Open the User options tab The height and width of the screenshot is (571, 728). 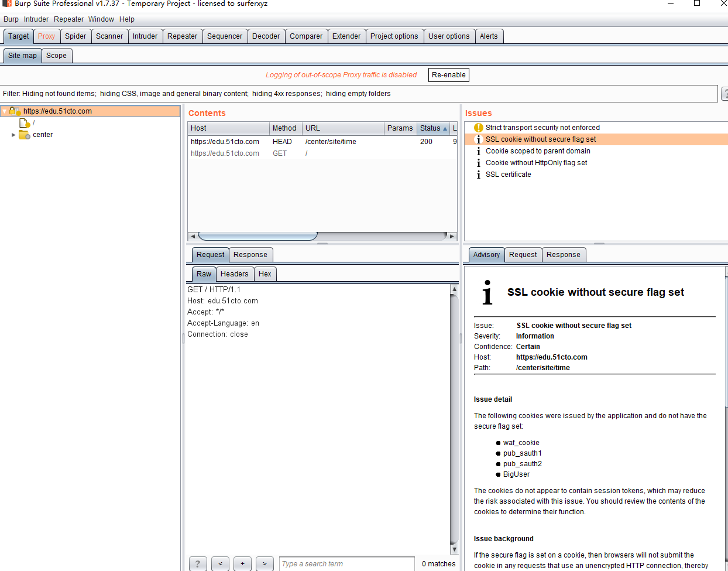pos(449,36)
